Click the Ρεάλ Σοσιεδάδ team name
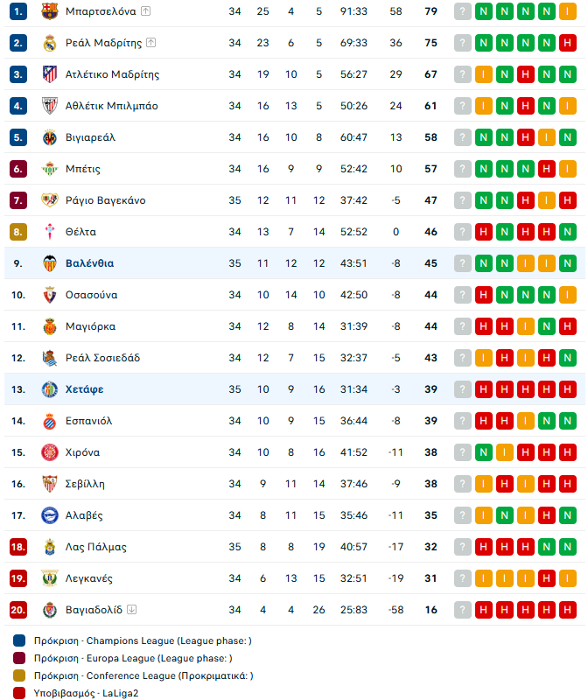Image resolution: width=588 pixels, height=700 pixels. (102, 358)
